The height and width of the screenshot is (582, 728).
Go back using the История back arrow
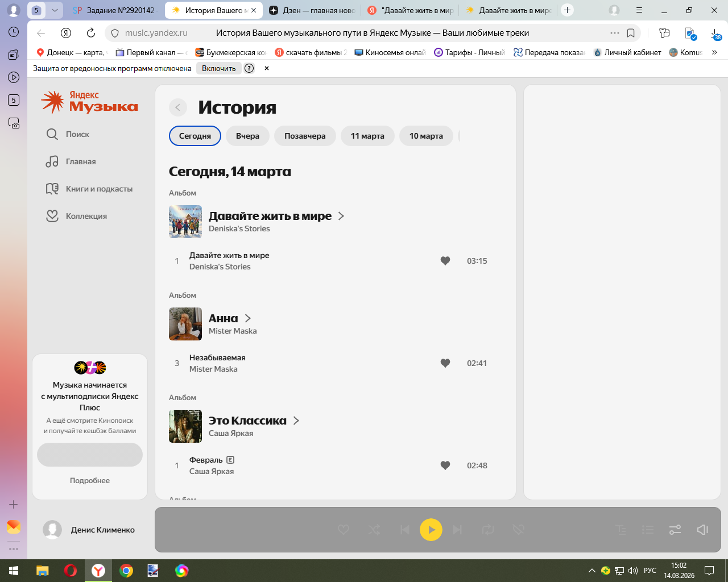click(x=178, y=107)
